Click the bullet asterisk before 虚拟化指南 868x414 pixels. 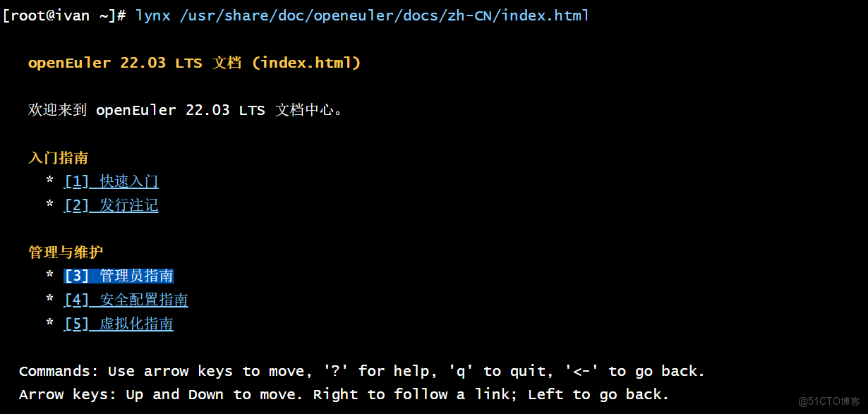click(x=50, y=324)
